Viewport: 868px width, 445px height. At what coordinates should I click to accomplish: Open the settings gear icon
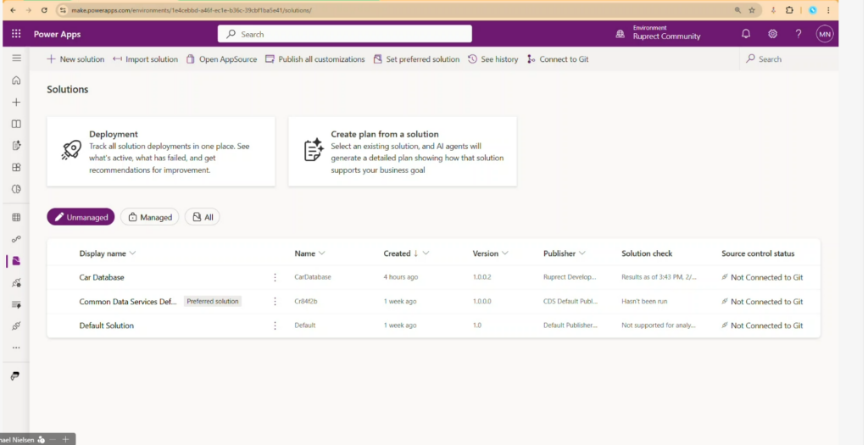pos(772,34)
